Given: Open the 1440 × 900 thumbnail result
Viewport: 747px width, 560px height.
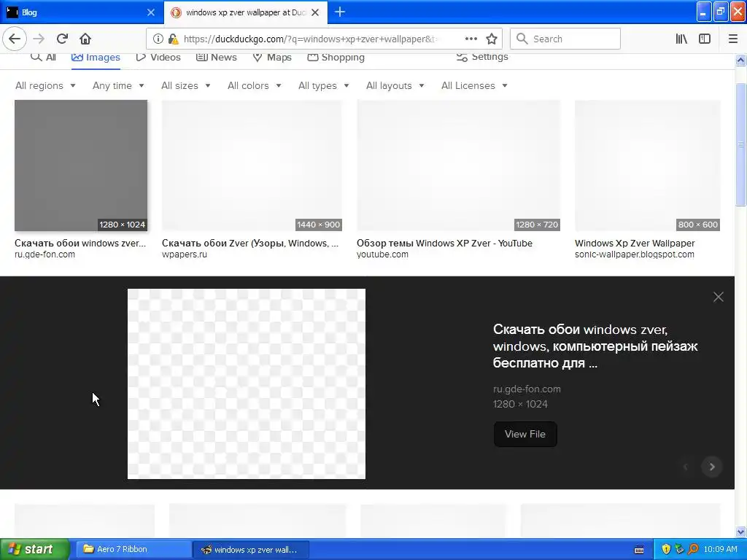Looking at the screenshot, I should pyautogui.click(x=252, y=166).
